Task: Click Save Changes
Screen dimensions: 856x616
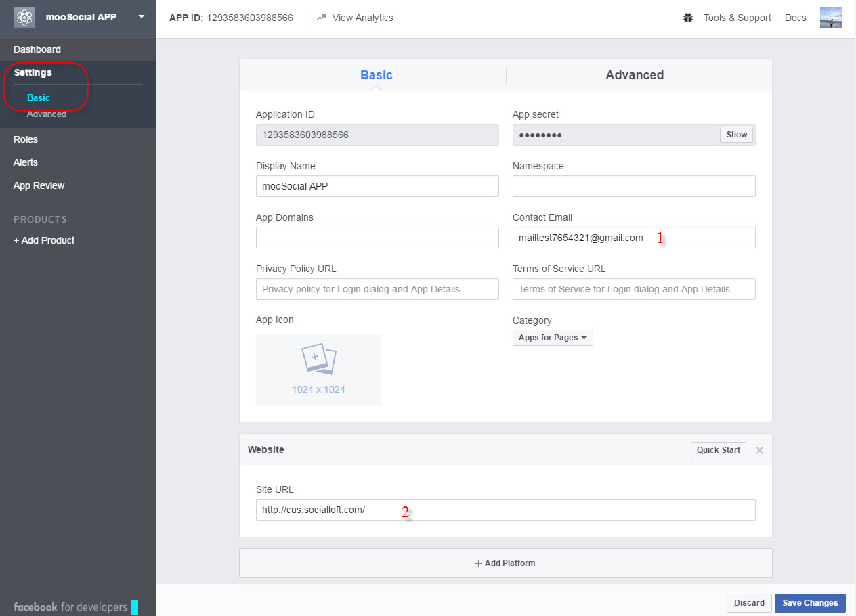Action: 810,602
